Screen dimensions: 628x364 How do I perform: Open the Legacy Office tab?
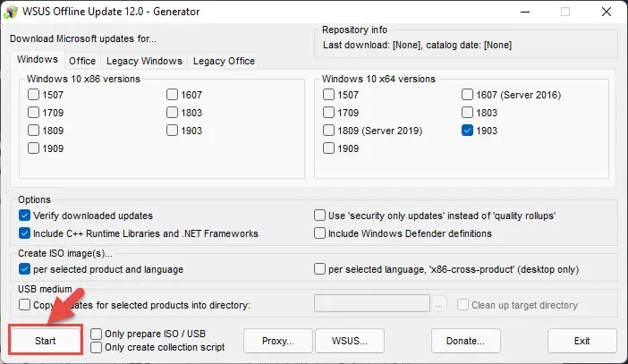tap(224, 61)
